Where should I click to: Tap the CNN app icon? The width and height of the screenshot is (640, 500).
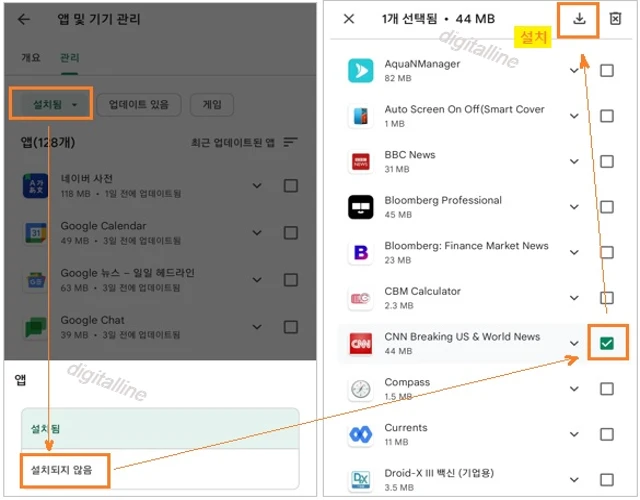[x=360, y=343]
